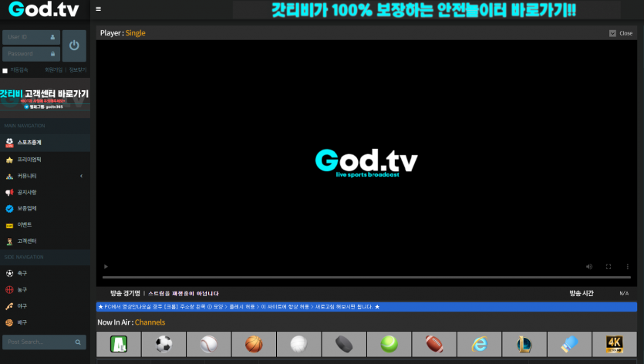
Task: Play the video in the player
Action: point(106,267)
